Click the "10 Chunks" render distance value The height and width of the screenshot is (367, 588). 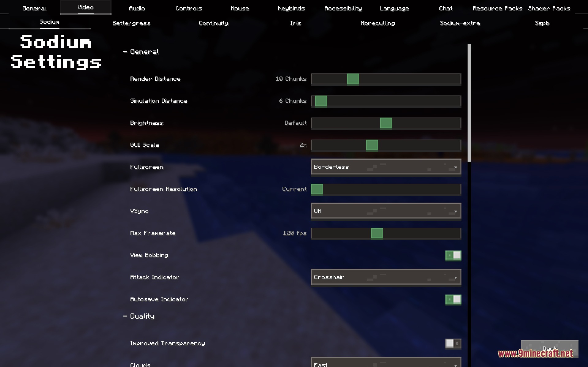coord(291,79)
